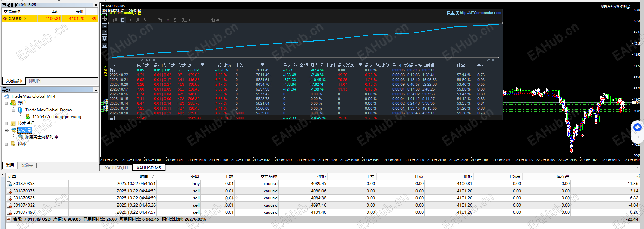Select 账户 account view in MTCommander
644x229 pixels.
coord(186,20)
